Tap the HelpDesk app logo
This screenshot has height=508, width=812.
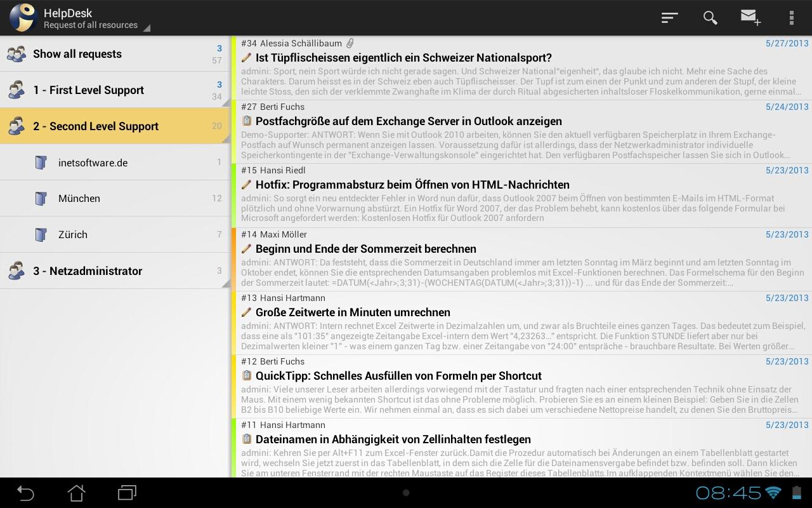tap(23, 18)
